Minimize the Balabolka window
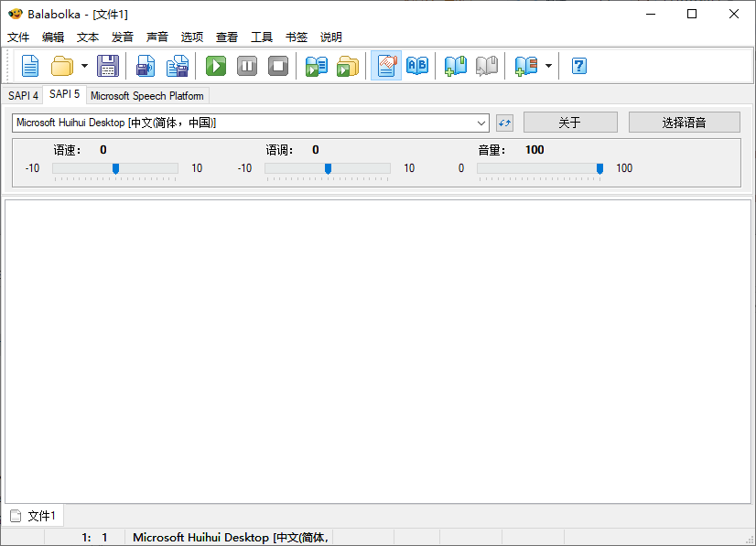Screen dimensions: 756x546 click(x=651, y=14)
